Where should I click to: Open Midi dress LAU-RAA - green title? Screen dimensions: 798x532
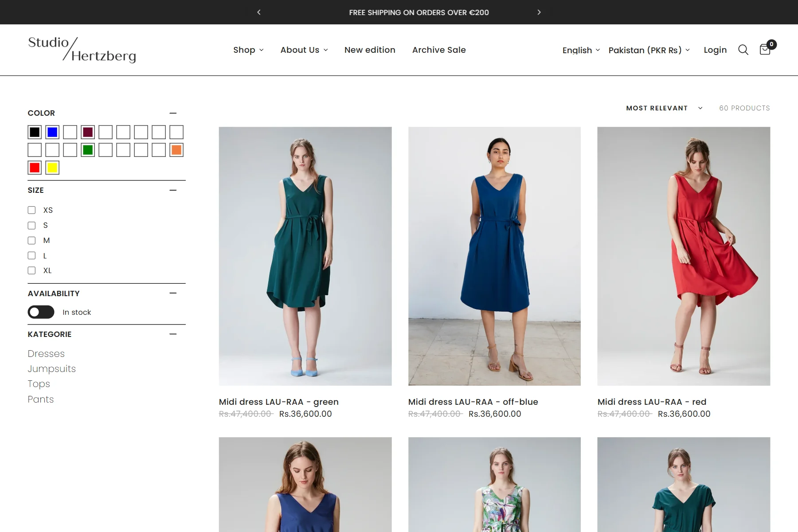click(278, 402)
